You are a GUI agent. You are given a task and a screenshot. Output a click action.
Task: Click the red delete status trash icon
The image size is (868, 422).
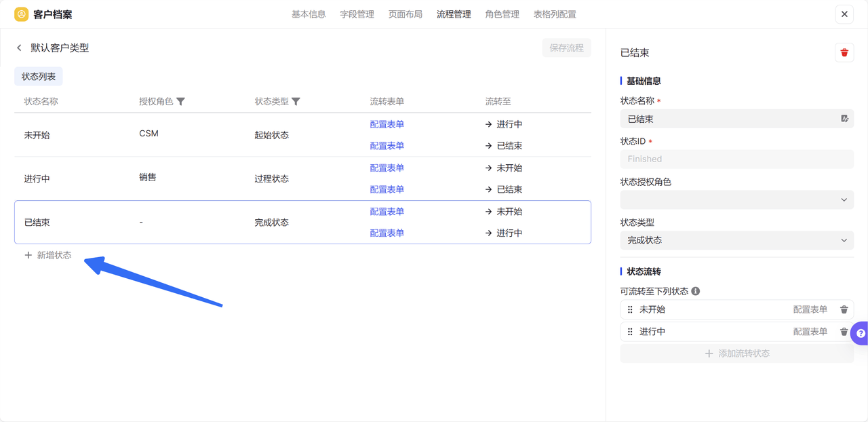pos(844,53)
